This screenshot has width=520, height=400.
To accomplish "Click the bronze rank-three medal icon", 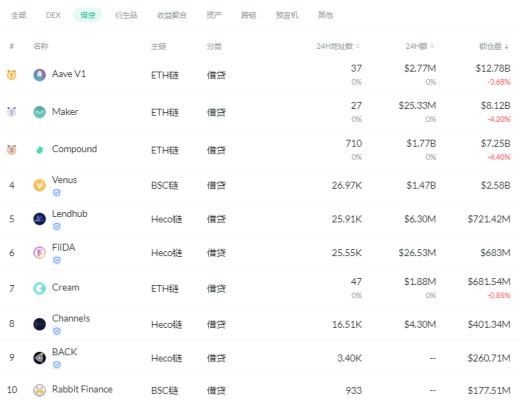I will pos(12,150).
